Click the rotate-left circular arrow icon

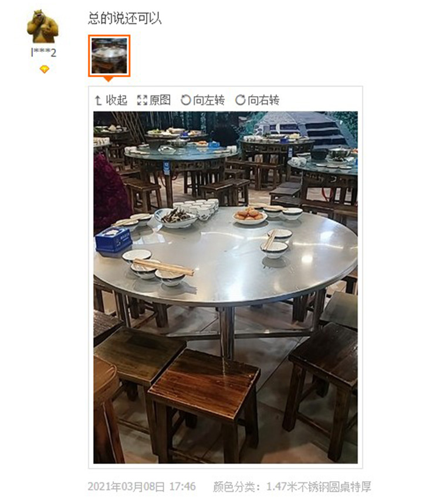tap(186, 100)
